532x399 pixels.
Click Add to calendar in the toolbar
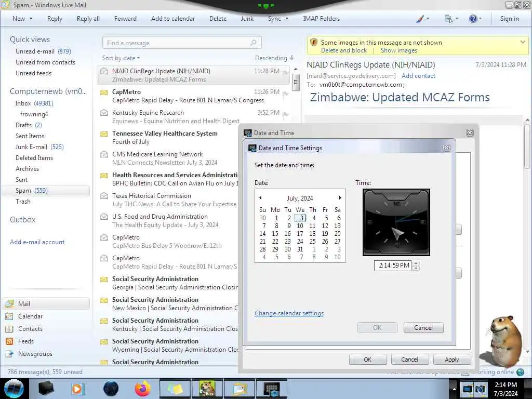[173, 19]
